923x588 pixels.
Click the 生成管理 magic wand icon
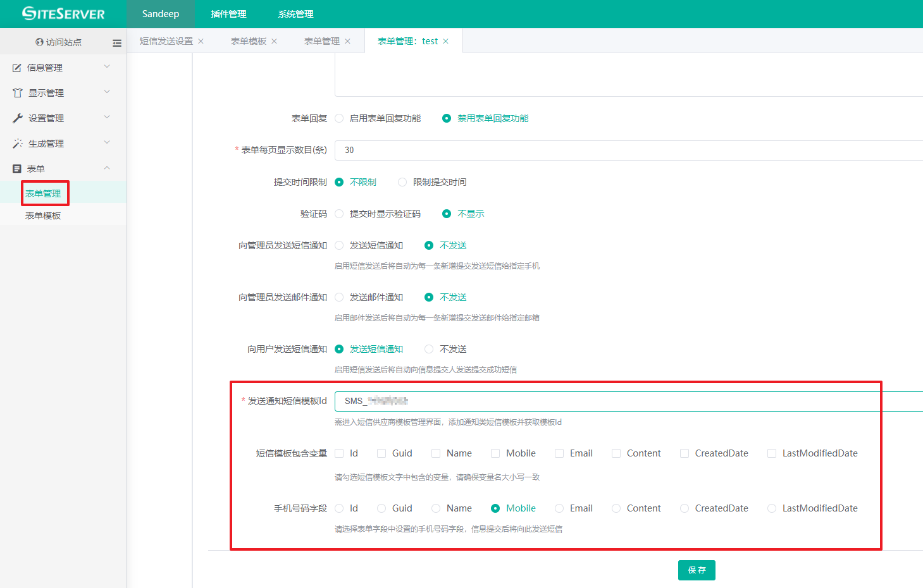point(18,144)
